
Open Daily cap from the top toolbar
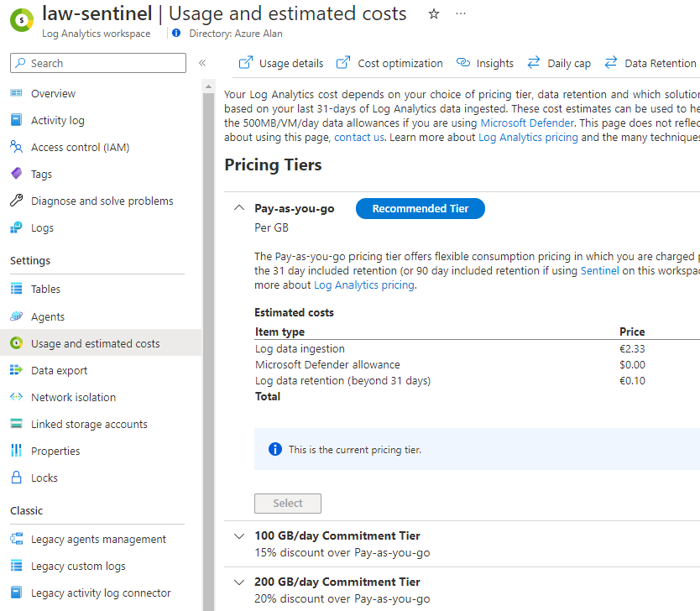567,63
